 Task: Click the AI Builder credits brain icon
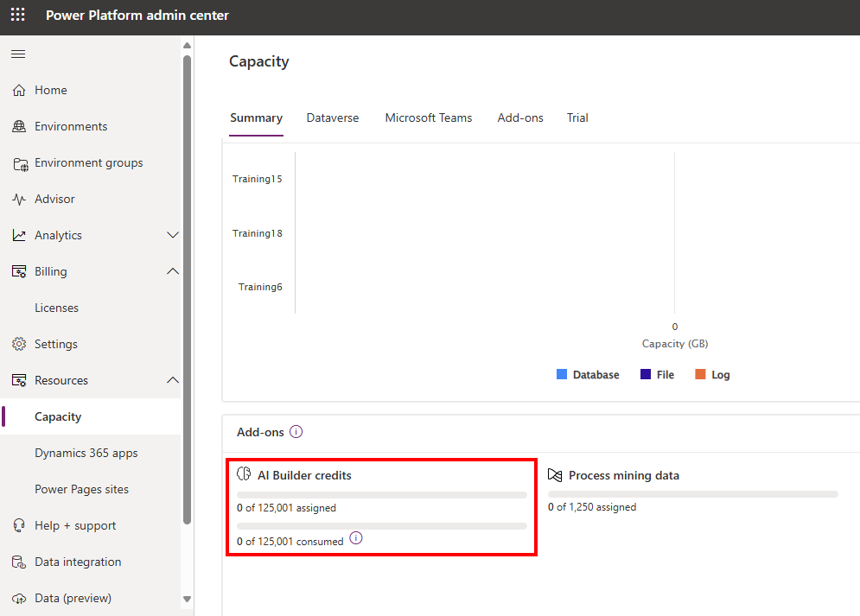(244, 474)
